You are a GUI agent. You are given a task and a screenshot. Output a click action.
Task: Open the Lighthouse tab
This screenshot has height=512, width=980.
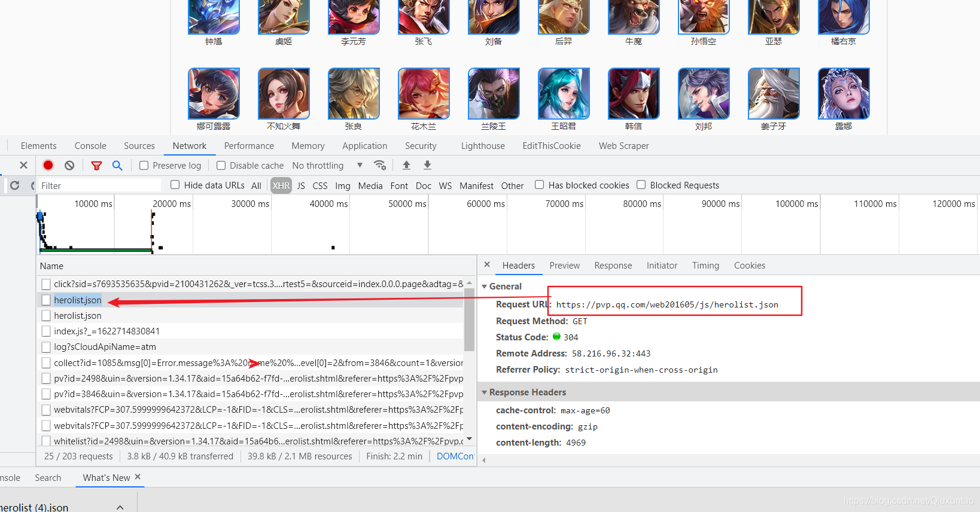click(x=483, y=145)
